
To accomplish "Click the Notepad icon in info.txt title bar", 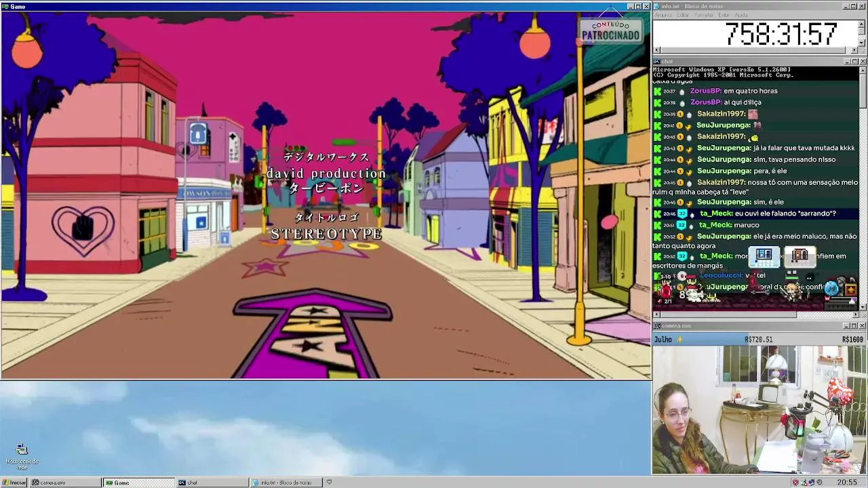I will tap(656, 6).
